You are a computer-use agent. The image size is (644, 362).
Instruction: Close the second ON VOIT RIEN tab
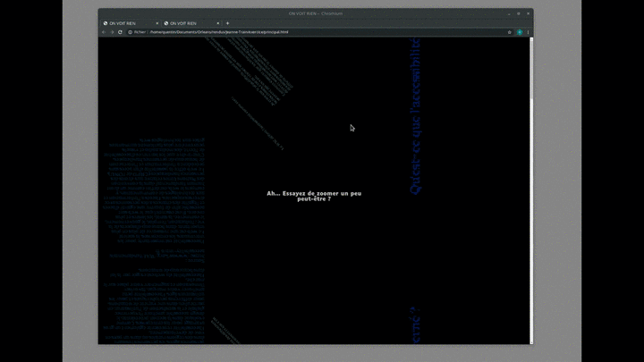pyautogui.click(x=217, y=23)
